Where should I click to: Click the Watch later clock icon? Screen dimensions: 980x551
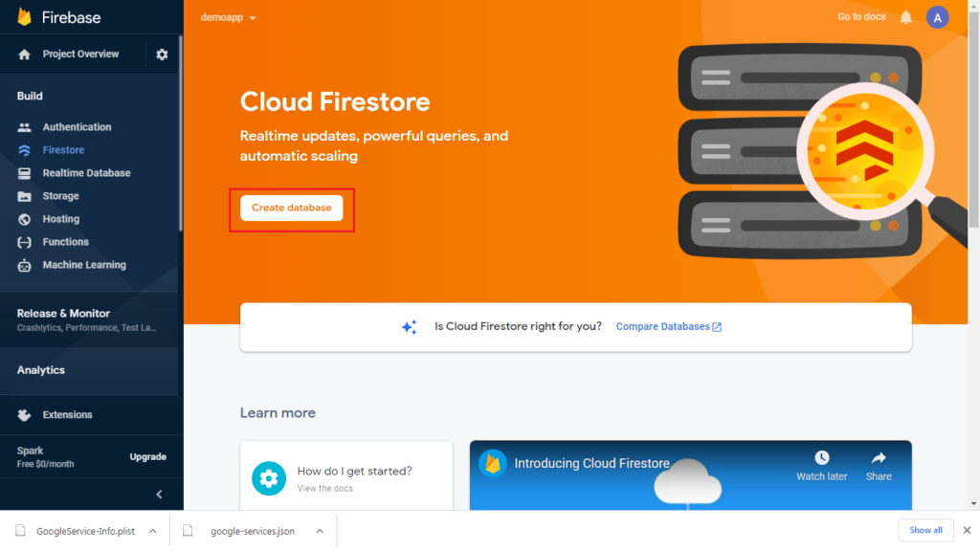tap(821, 458)
